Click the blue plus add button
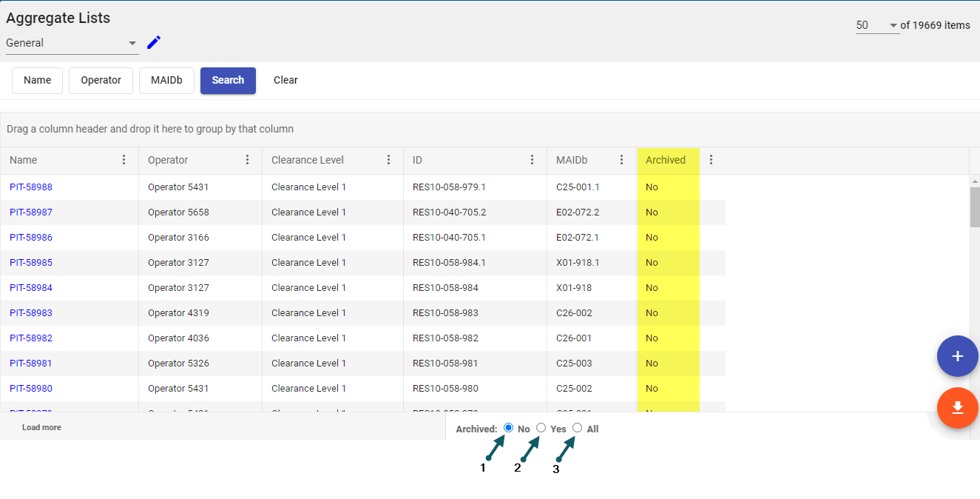This screenshot has width=980, height=499. pos(957,356)
